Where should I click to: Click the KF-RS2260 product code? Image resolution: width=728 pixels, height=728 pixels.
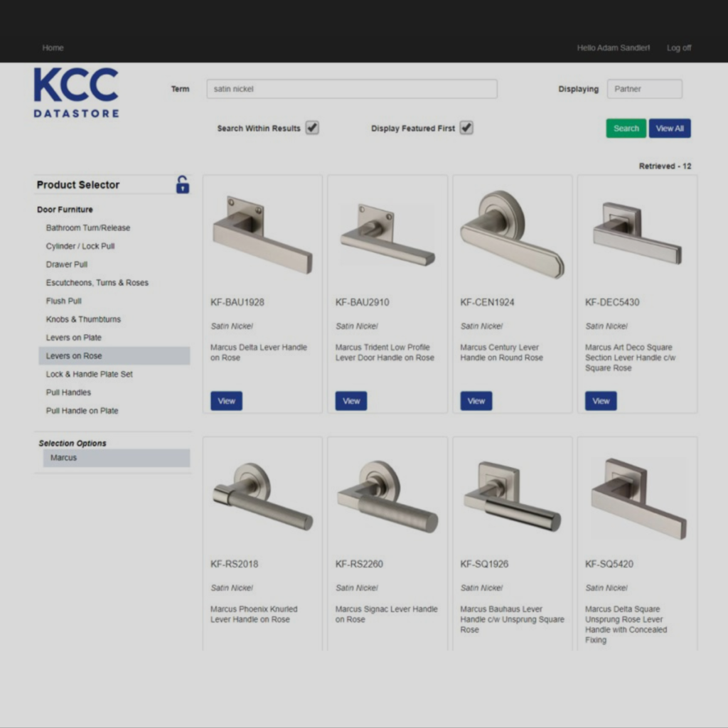[x=359, y=564]
